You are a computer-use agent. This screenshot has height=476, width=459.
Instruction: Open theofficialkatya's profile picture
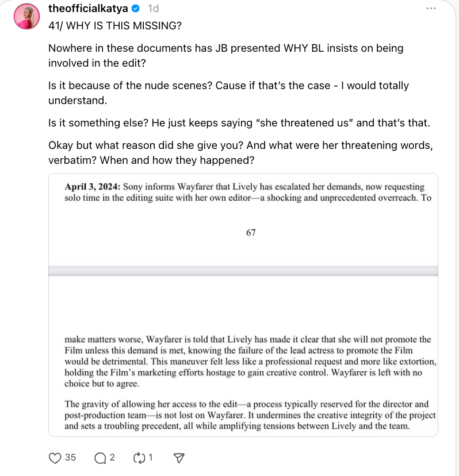(25, 18)
